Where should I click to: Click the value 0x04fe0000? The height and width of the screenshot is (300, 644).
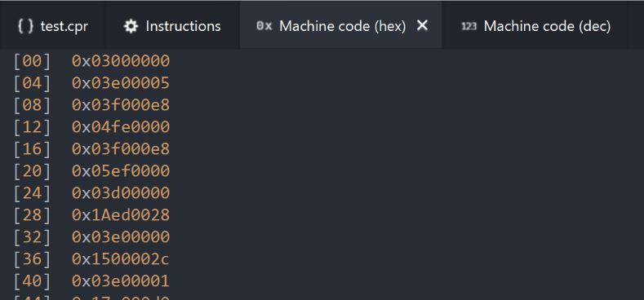[121, 127]
